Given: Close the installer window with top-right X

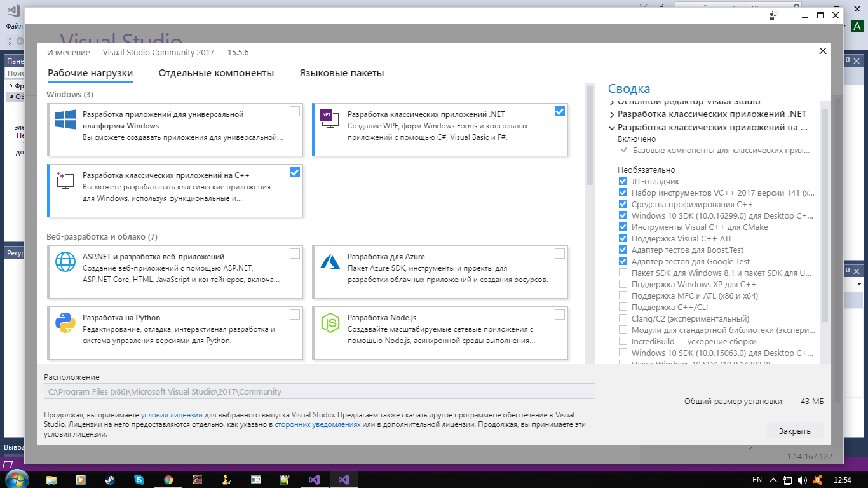Looking at the screenshot, I should [836, 15].
